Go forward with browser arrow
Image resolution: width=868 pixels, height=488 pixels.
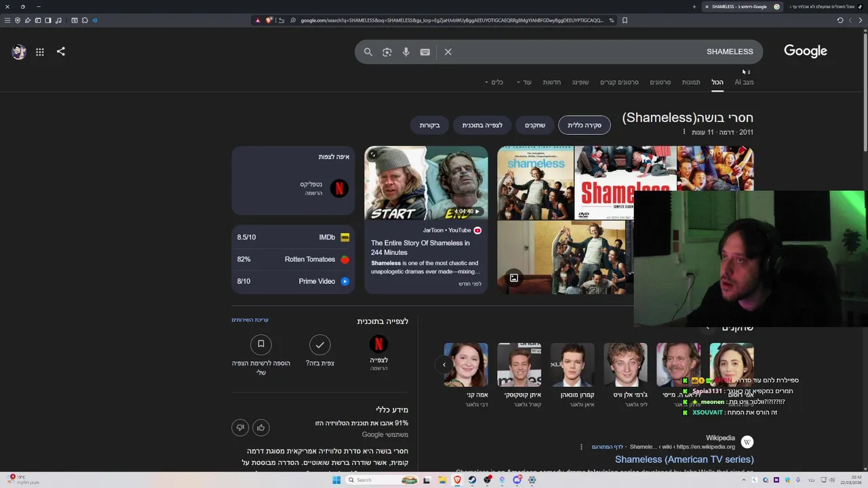(852, 20)
